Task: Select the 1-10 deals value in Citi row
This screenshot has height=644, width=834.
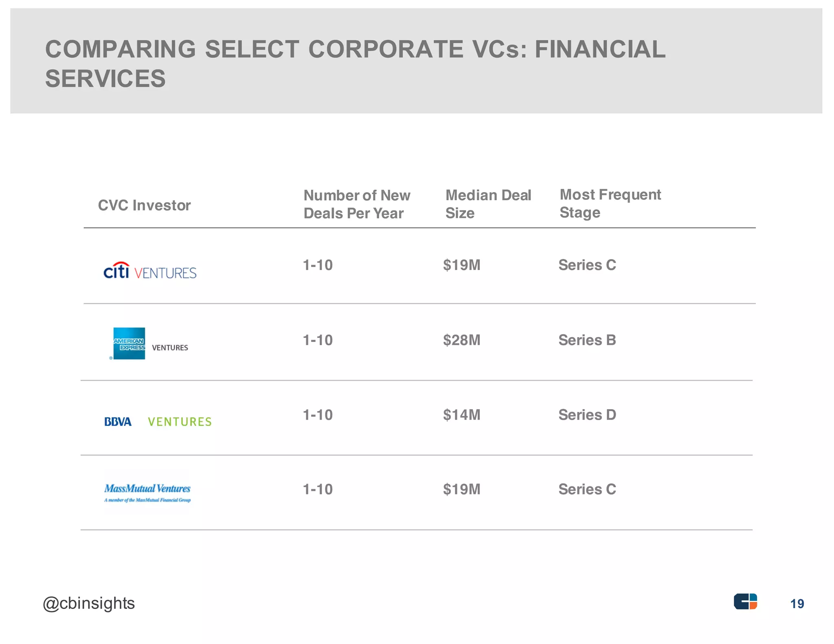Action: (318, 265)
